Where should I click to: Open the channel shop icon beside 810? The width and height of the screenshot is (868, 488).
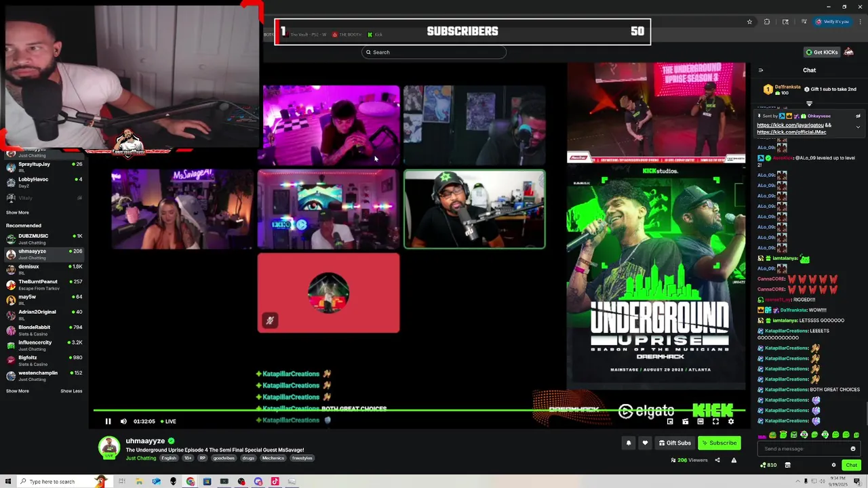[x=787, y=465]
